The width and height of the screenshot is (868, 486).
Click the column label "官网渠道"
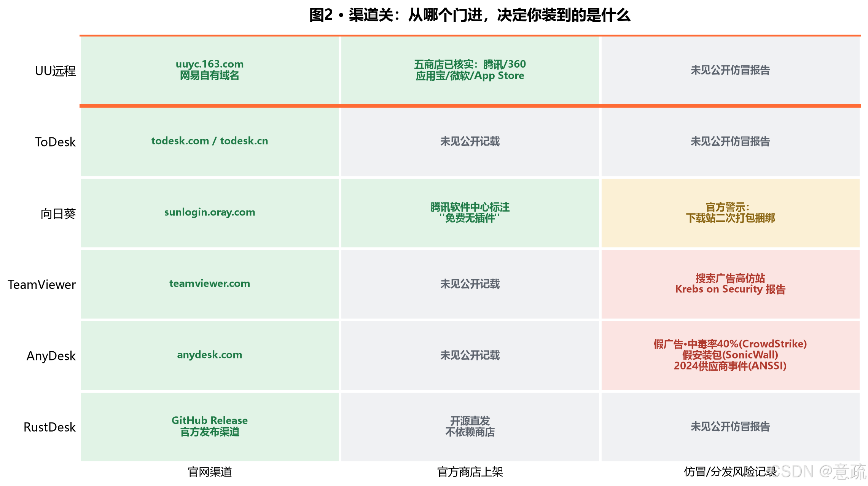[210, 472]
